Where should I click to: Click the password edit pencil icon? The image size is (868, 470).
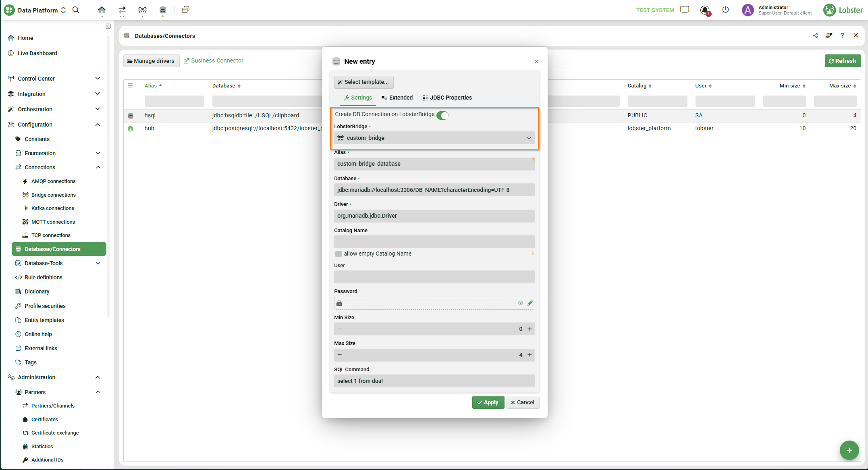(530, 303)
